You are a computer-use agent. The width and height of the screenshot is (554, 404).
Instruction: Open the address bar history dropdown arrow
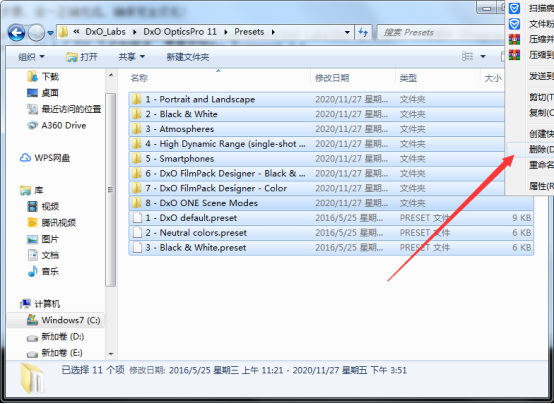[347, 33]
